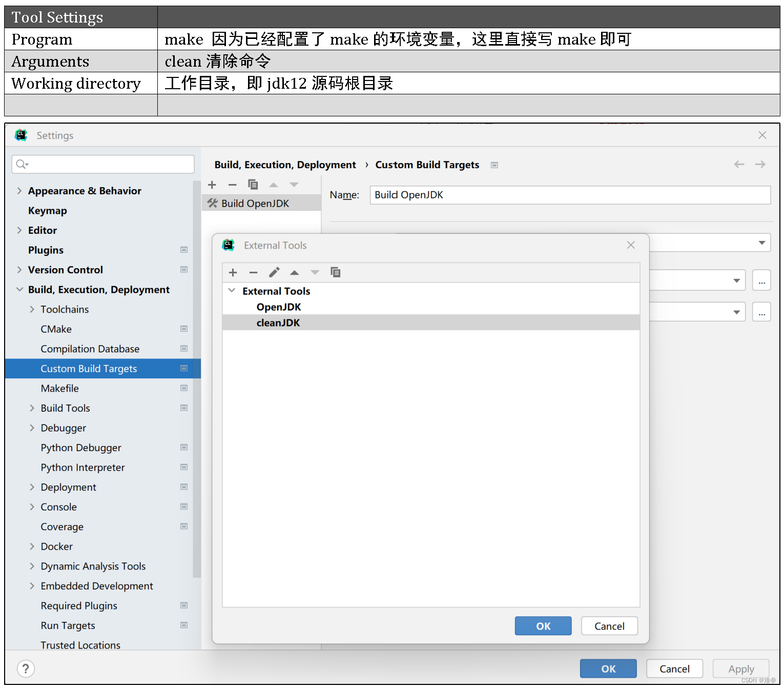
Task: Edit the selected external tool
Action: tap(274, 272)
